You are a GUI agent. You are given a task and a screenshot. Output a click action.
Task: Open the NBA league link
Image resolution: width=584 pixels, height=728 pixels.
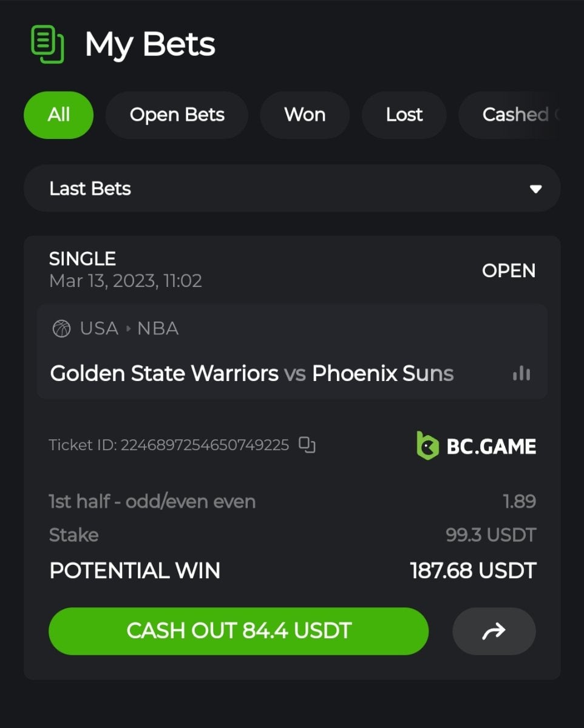[x=158, y=329]
